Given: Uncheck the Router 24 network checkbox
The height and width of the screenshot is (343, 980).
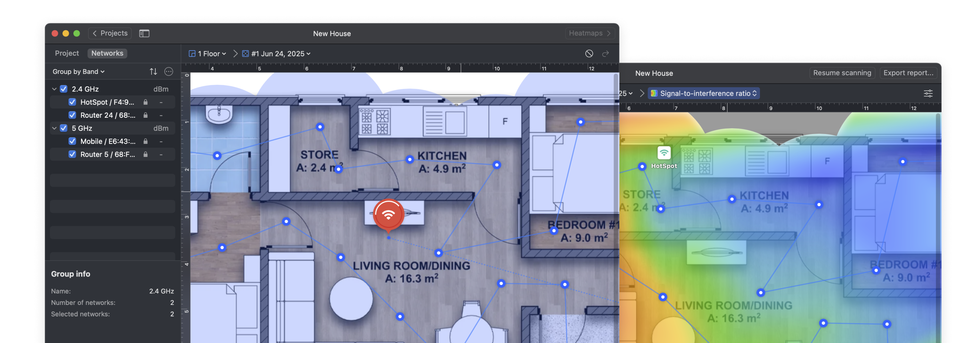Looking at the screenshot, I should pyautogui.click(x=72, y=115).
